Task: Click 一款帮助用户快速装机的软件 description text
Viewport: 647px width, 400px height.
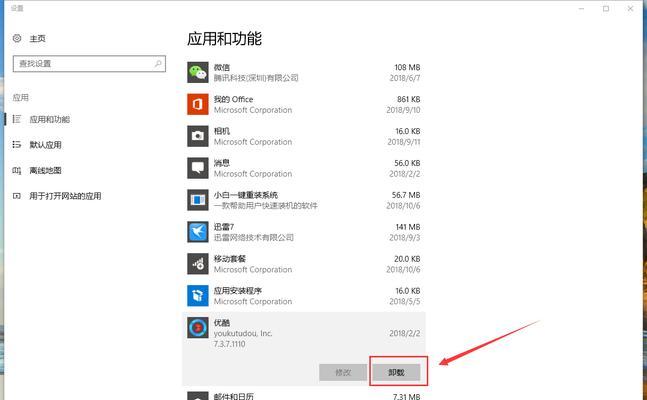Action: (x=266, y=206)
